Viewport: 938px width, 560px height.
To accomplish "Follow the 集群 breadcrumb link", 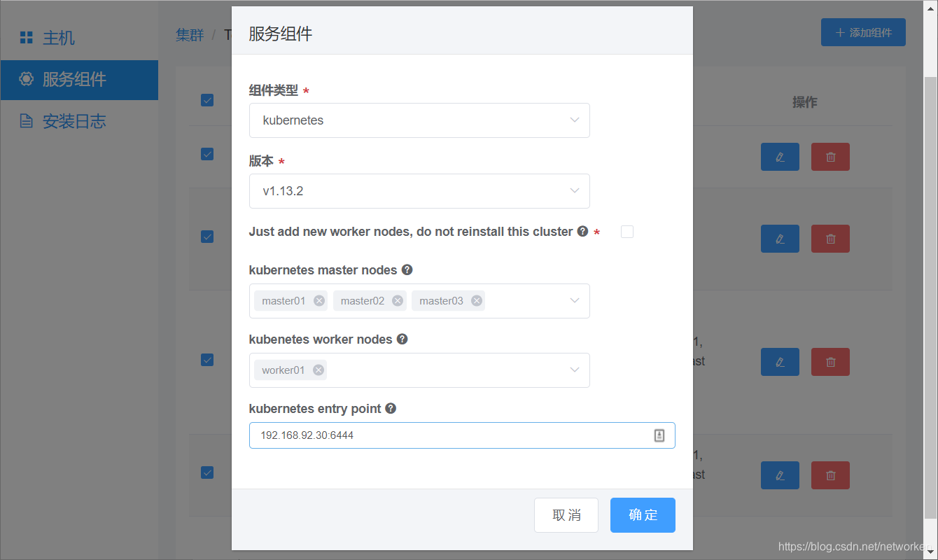I will (190, 35).
